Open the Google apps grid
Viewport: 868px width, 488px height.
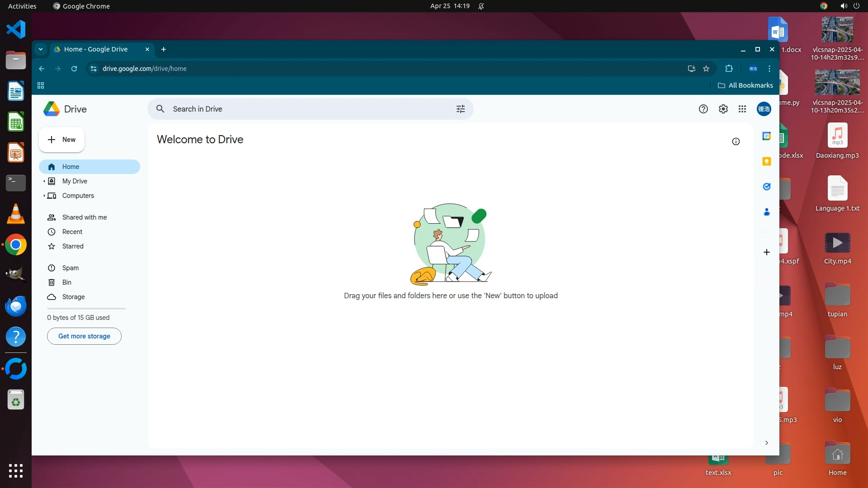tap(742, 109)
